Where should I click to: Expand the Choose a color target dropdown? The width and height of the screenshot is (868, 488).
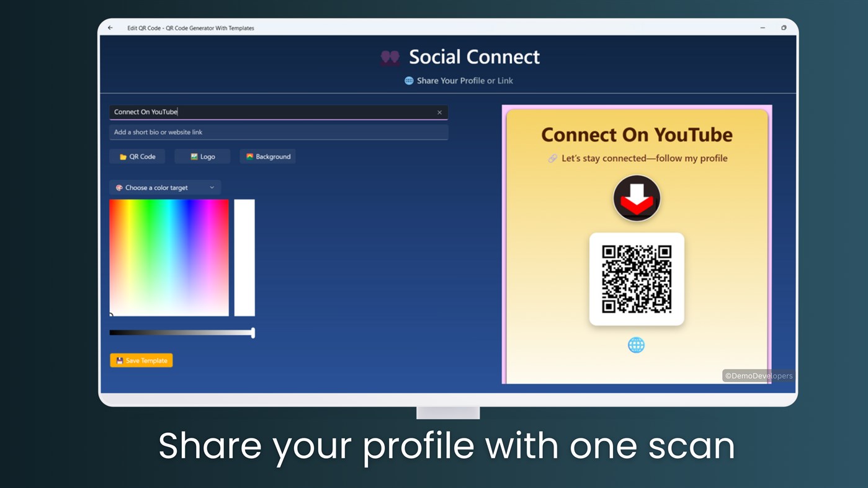tap(164, 187)
